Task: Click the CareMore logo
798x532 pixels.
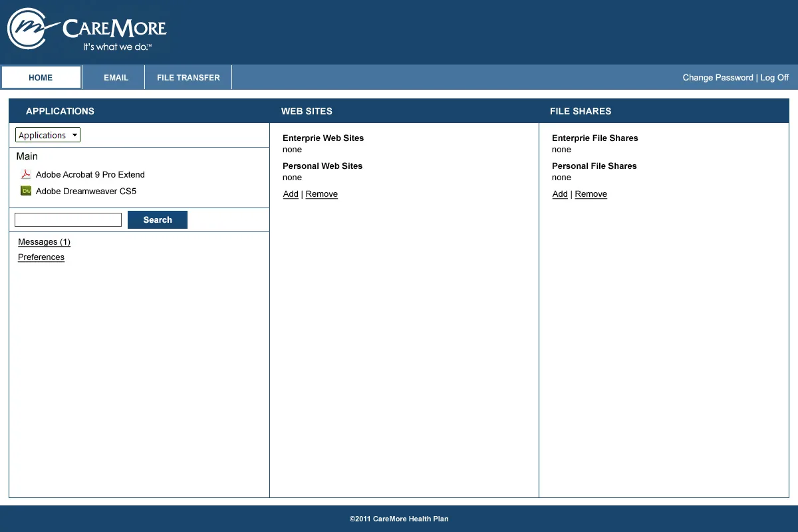Action: (86, 29)
